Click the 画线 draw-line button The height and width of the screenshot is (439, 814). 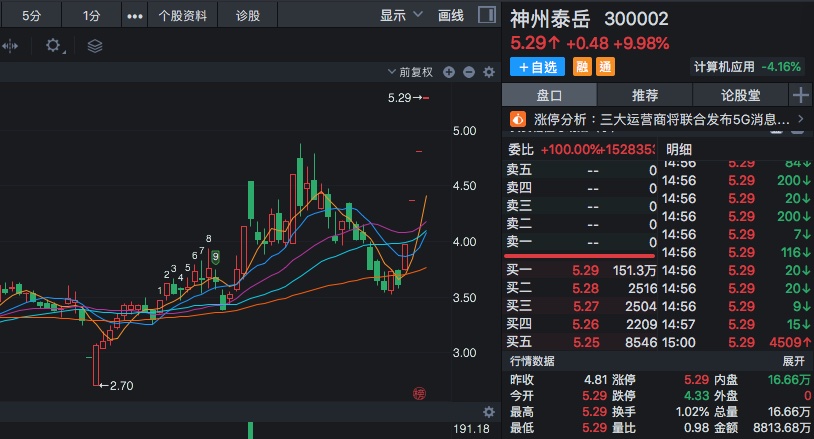click(x=451, y=16)
